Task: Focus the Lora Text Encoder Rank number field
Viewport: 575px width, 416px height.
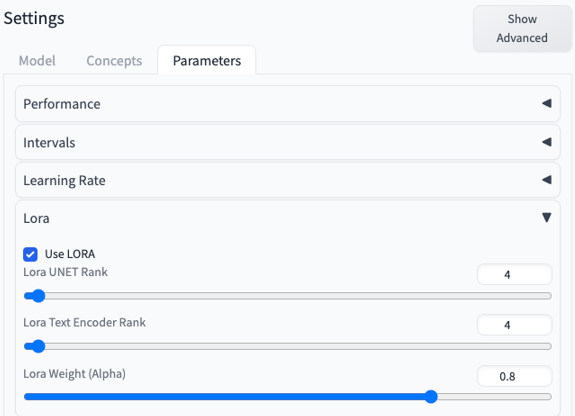Action: (514, 325)
